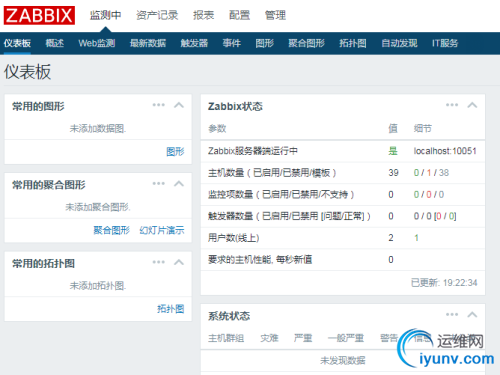The width and height of the screenshot is (500, 375).
Task: Click the 用户数(线上) row label
Action: 234,238
